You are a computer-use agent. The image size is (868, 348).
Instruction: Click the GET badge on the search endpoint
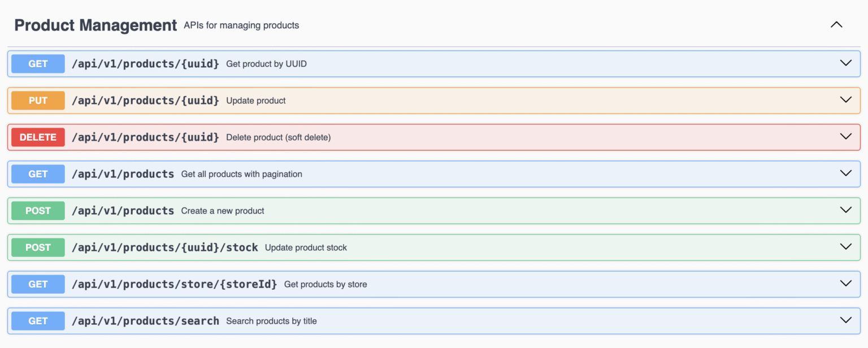tap(37, 320)
